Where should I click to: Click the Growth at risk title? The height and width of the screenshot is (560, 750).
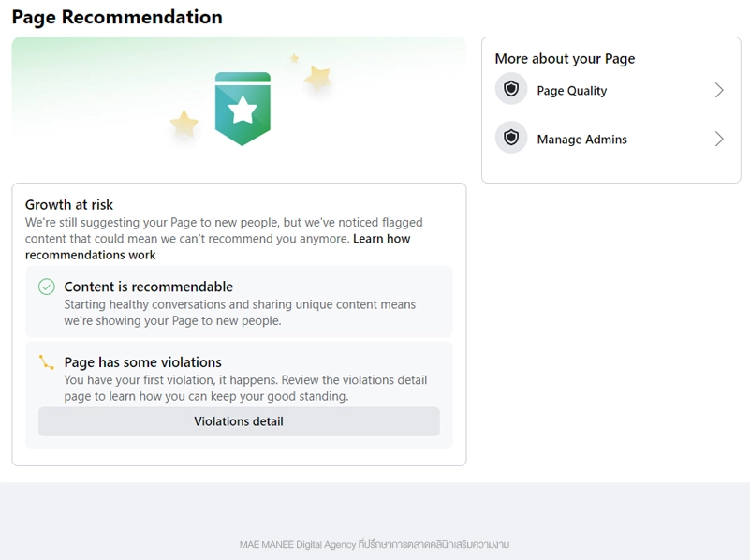tap(69, 204)
